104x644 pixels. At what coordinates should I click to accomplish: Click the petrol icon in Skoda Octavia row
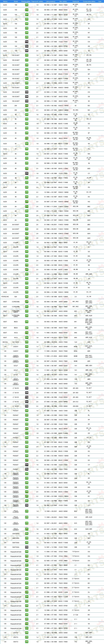(27, 342)
